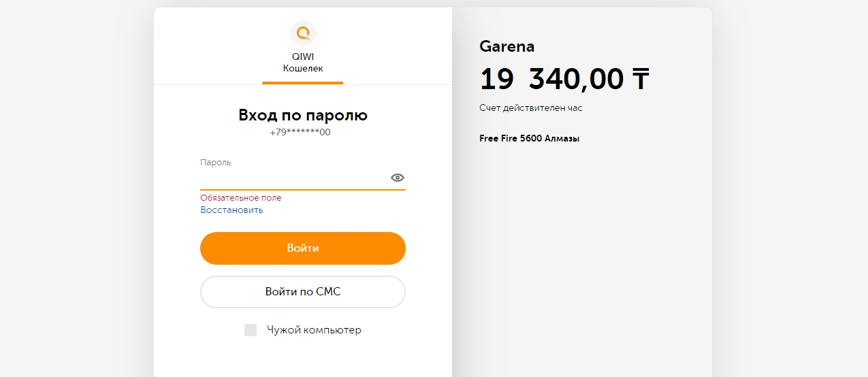Click the Чужой компьютер label text
This screenshot has height=377, width=868.
[314, 330]
